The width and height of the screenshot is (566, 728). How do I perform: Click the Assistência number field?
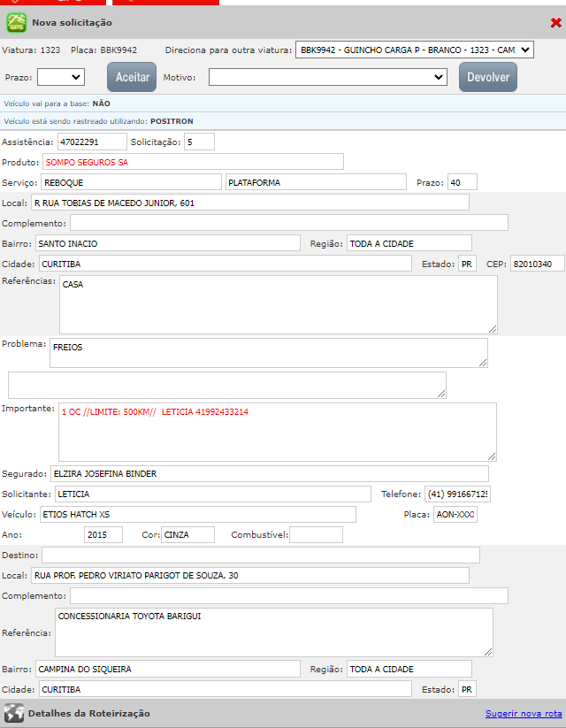coord(92,142)
